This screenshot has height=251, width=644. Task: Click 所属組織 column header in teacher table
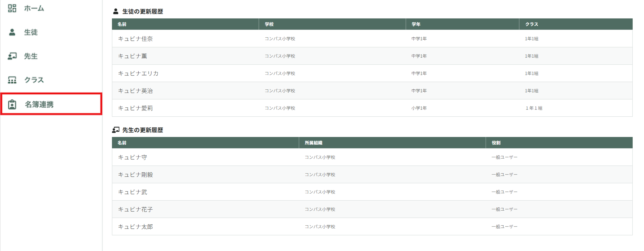[313, 143]
